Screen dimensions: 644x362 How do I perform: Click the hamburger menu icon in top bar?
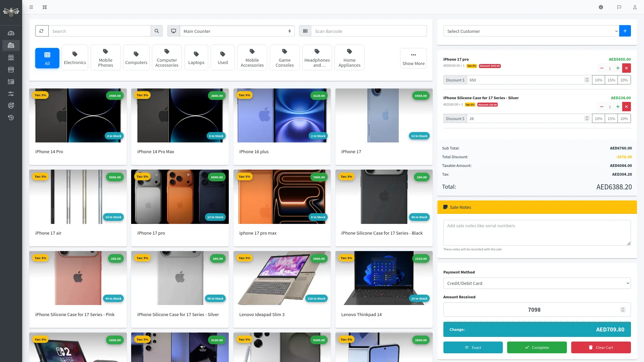[31, 7]
